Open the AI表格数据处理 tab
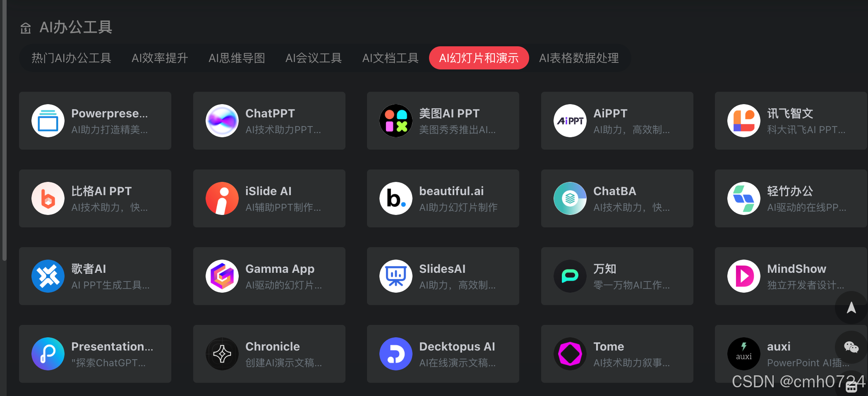 579,58
